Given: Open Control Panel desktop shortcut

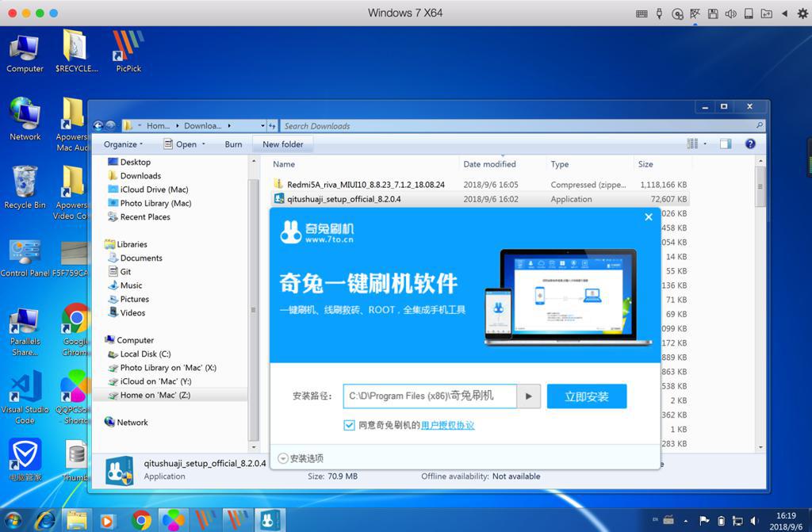Looking at the screenshot, I should tap(25, 258).
